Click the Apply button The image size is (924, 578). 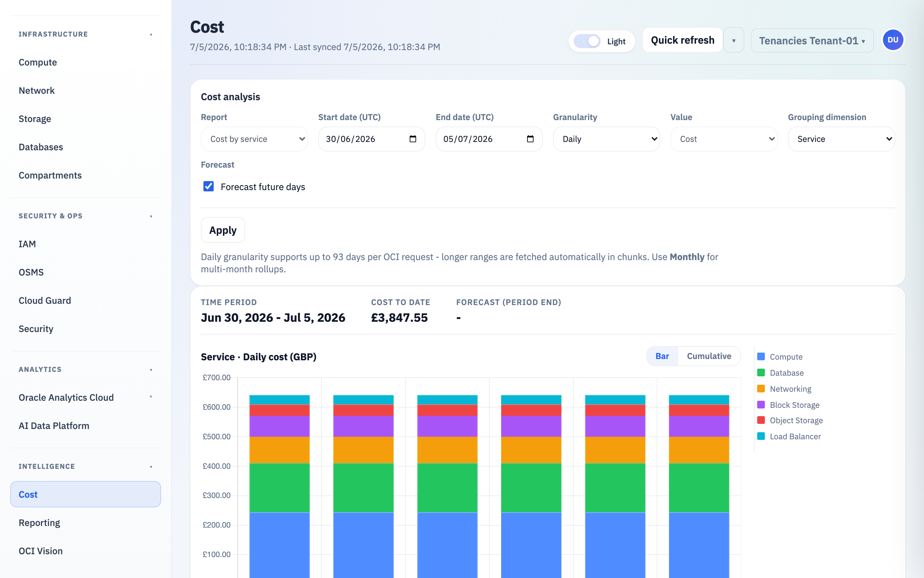(x=223, y=230)
